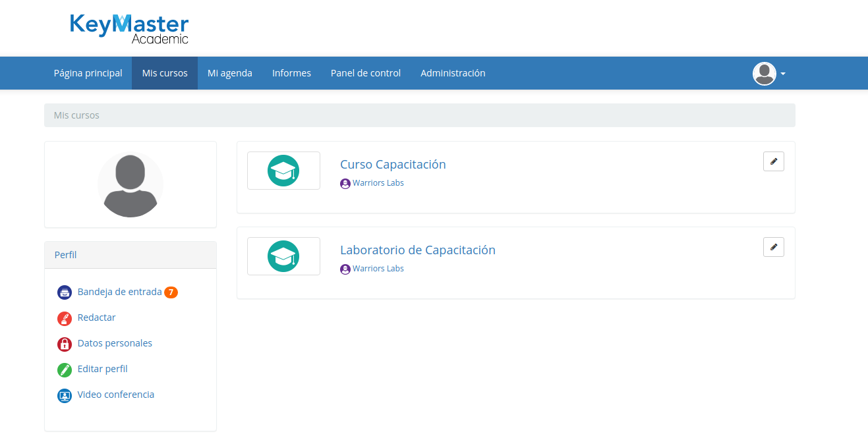The image size is (868, 440).
Task: Click the KeyMaster Academic logo
Action: tap(129, 29)
